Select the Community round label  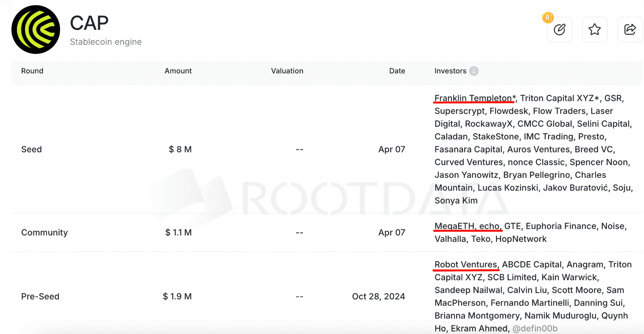(45, 232)
